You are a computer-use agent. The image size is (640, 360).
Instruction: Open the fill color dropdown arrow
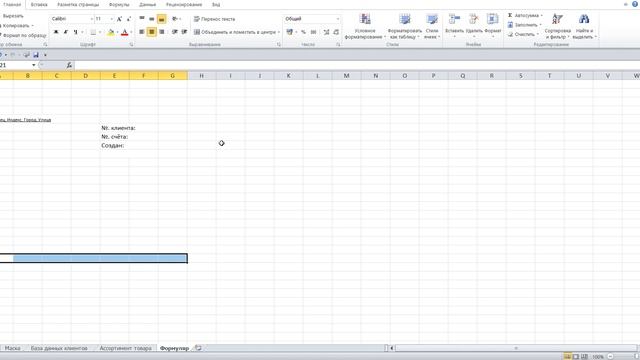[117, 32]
